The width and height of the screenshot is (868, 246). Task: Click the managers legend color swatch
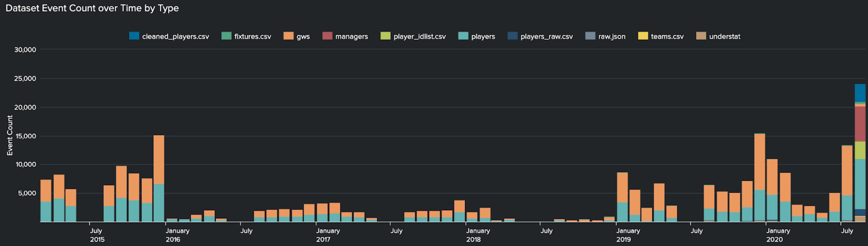click(327, 36)
